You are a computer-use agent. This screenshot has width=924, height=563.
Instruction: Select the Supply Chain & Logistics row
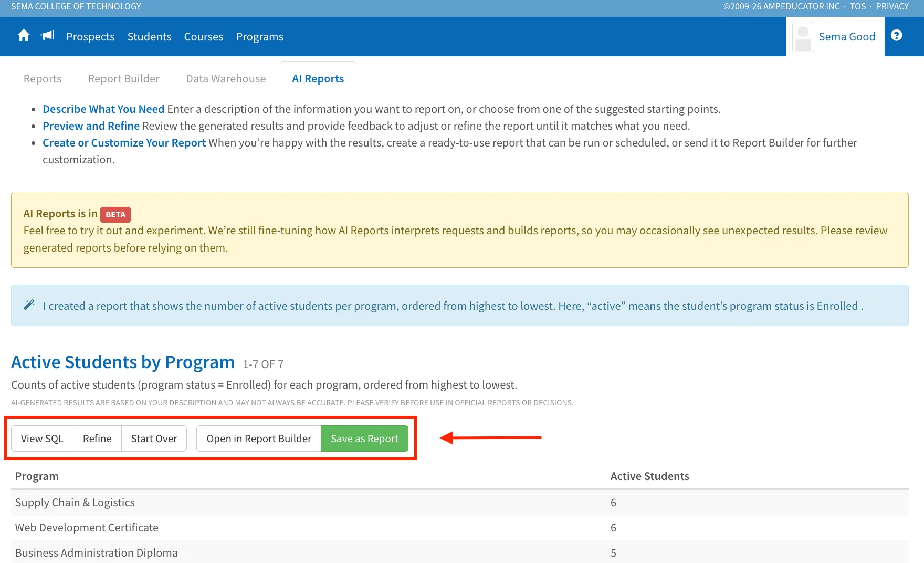click(460, 503)
